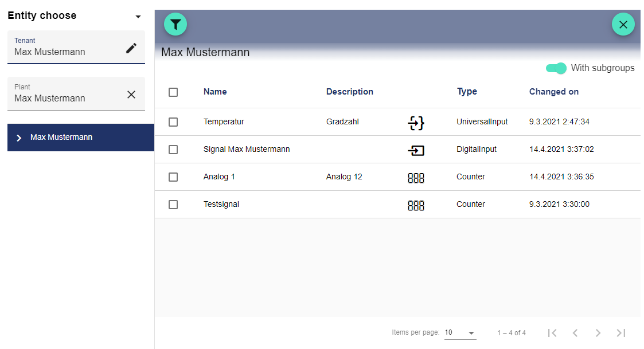
Task: Check the Temperatur row checkbox
Action: [173, 122]
